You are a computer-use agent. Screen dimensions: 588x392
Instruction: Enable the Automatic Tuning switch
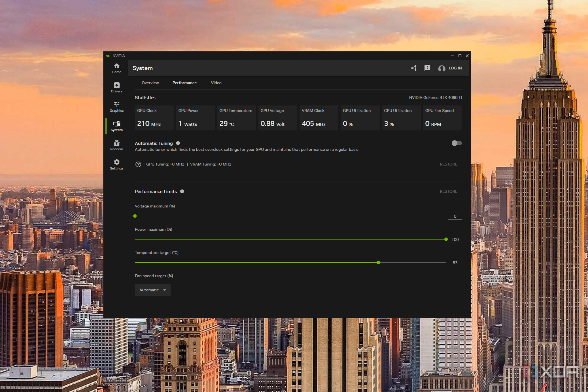click(x=457, y=143)
